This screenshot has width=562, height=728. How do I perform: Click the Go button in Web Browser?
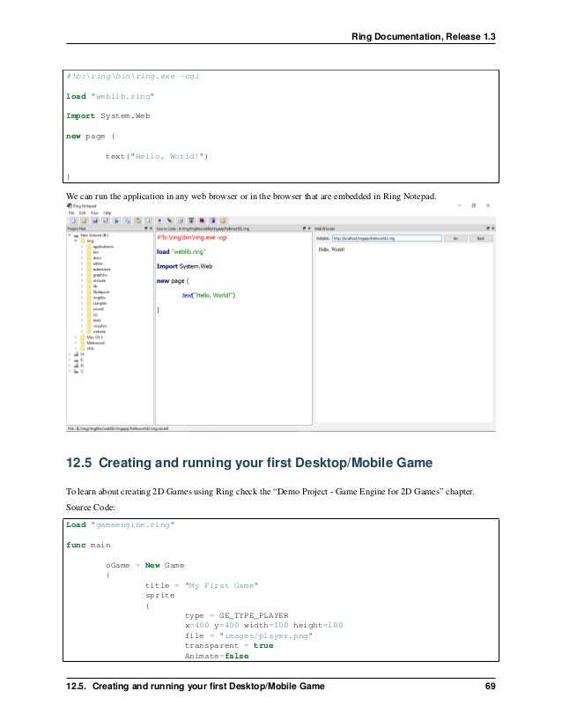[x=455, y=238]
